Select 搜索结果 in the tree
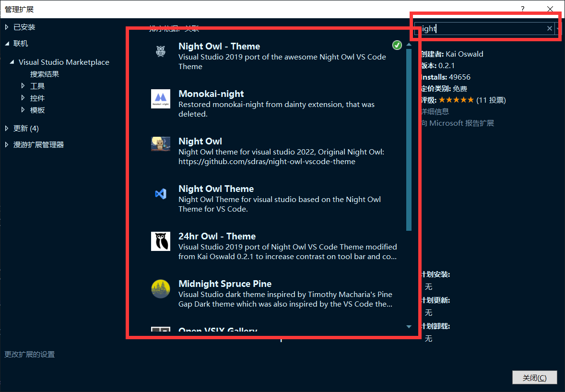 point(45,74)
